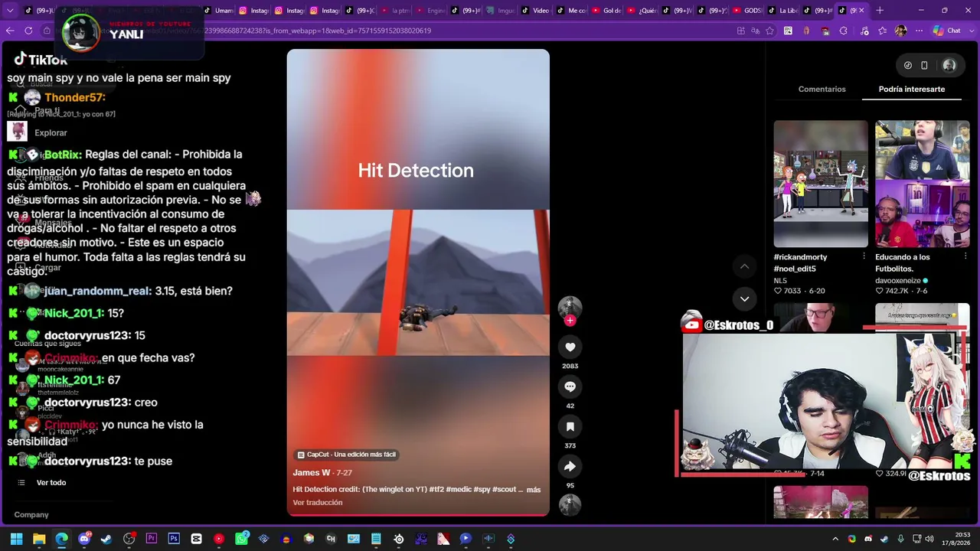Click the TikTok logo
980x551 pixels.
click(41, 60)
